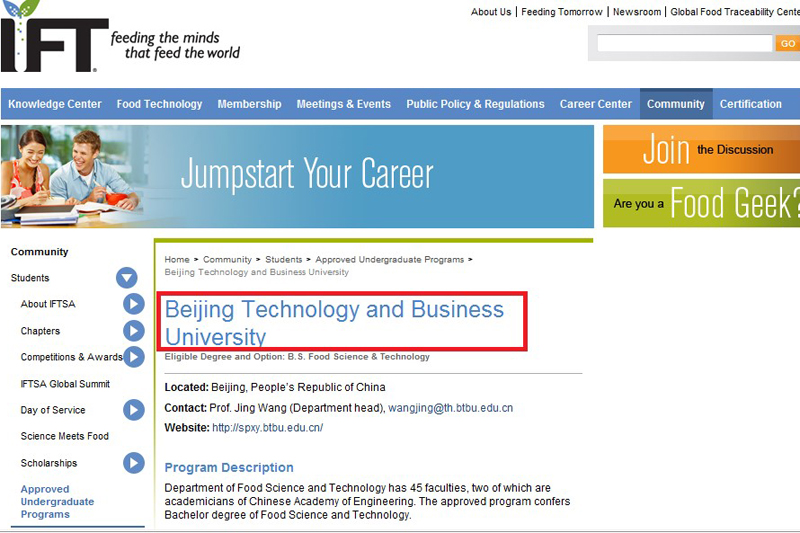Go to the Certification nav item
The height and width of the screenshot is (533, 800).
750,104
